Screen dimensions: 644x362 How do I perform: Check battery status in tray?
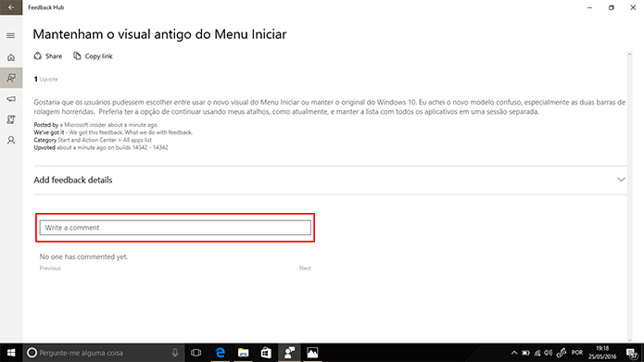[525, 353]
